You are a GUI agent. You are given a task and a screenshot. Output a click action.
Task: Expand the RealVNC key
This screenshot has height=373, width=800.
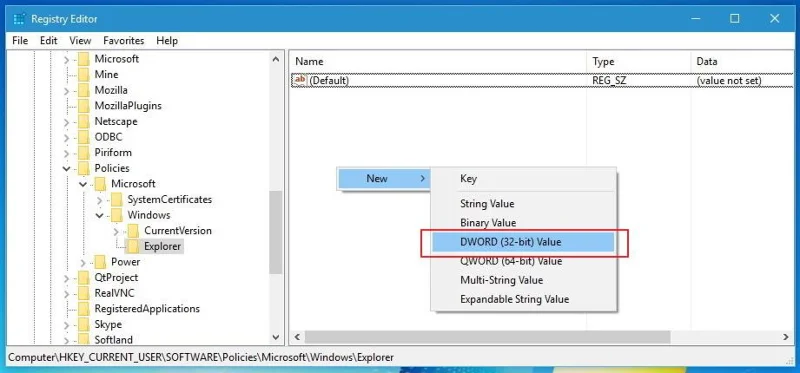tap(66, 293)
